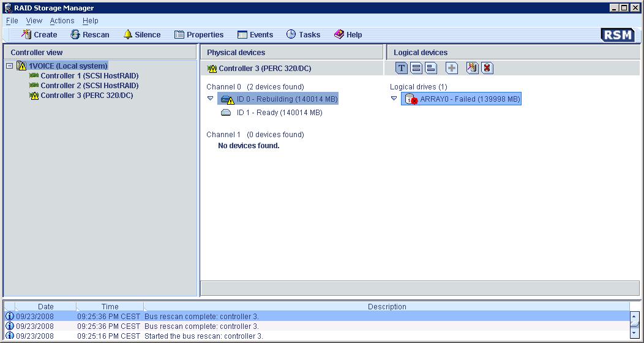
Task: Click the ID 1 Ready disk icon
Action: point(226,113)
